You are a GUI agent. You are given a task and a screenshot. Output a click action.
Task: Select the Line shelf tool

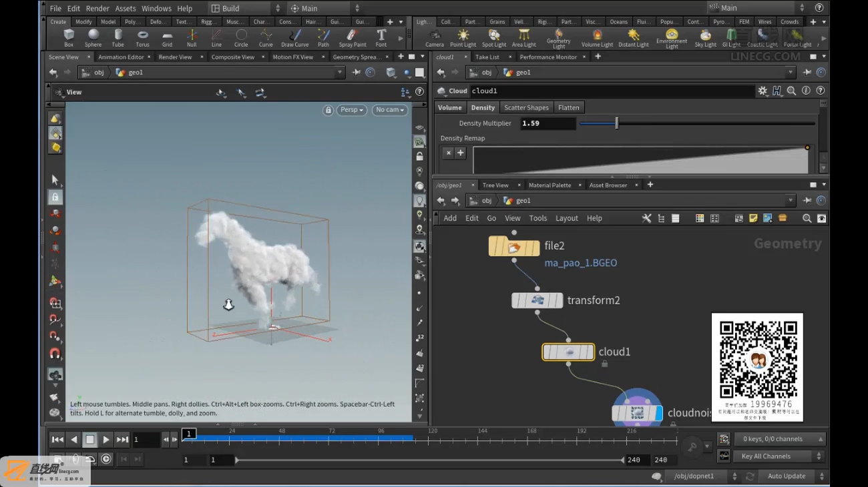[216, 38]
